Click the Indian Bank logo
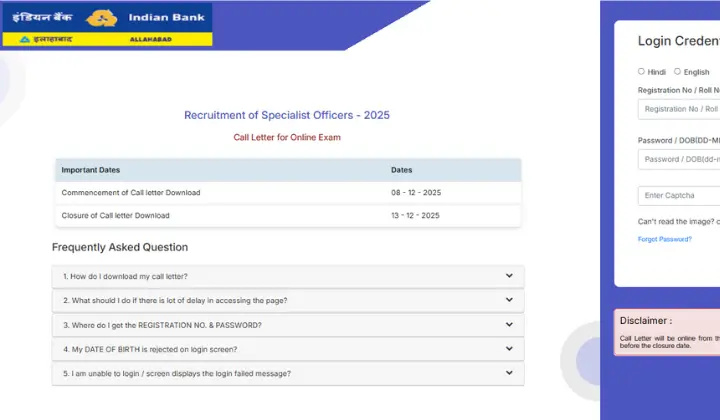 (x=108, y=18)
